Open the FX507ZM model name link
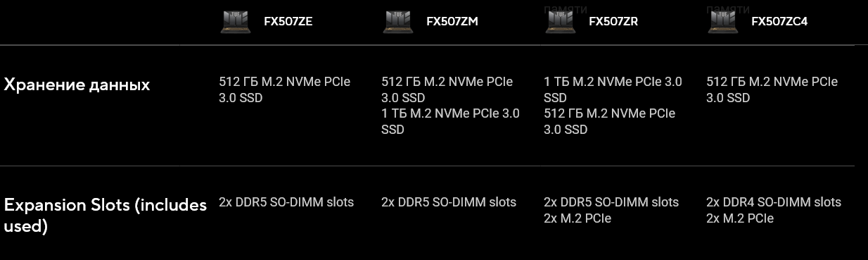This screenshot has height=260, width=868. click(x=452, y=21)
